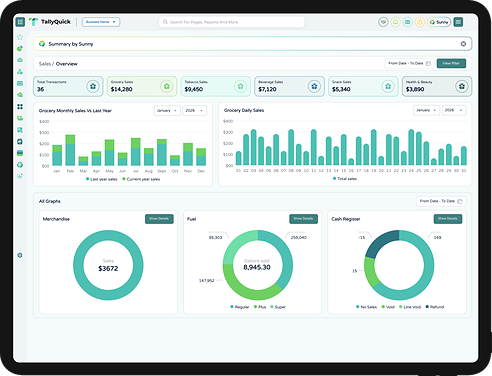Click the 8,945.30 gallons sold value

[257, 267]
